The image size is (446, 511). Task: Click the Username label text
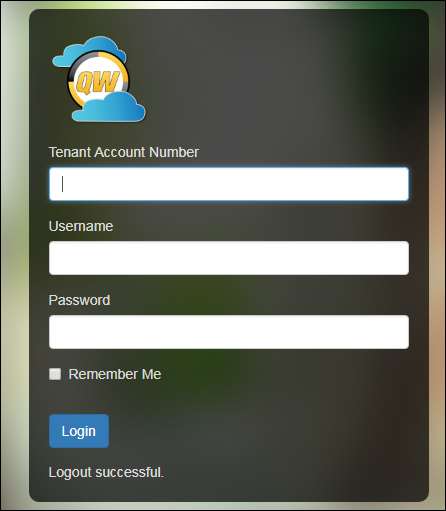pyautogui.click(x=81, y=226)
